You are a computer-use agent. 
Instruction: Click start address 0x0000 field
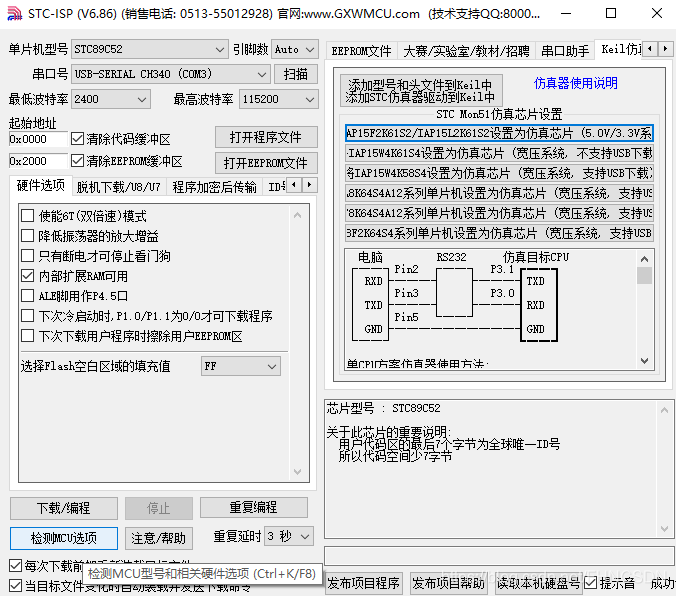point(38,139)
